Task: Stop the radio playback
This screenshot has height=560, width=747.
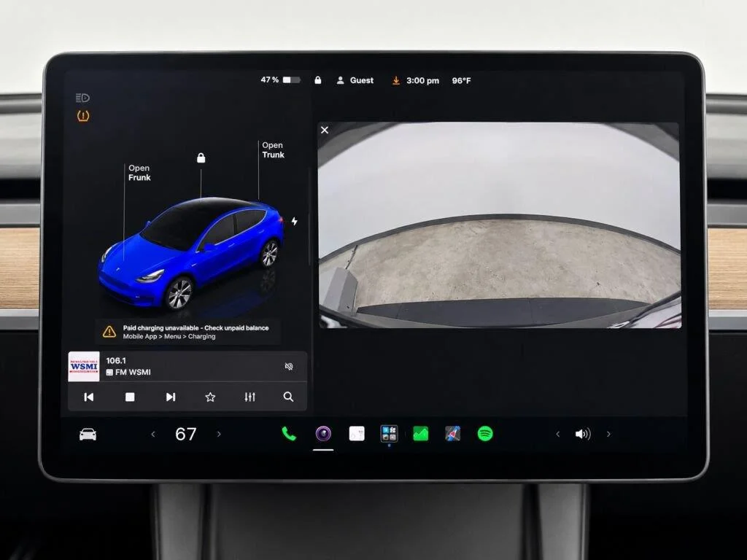Action: (x=130, y=397)
